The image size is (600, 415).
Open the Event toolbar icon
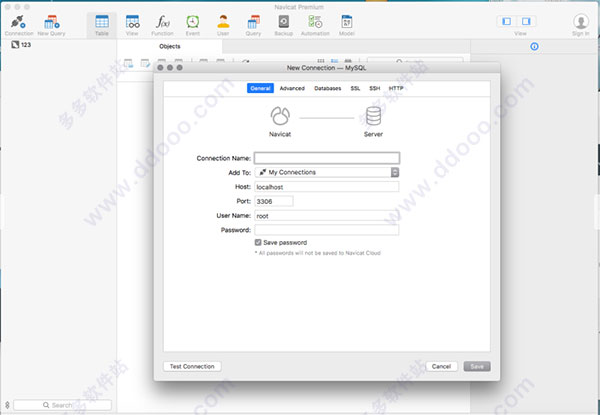[x=192, y=22]
